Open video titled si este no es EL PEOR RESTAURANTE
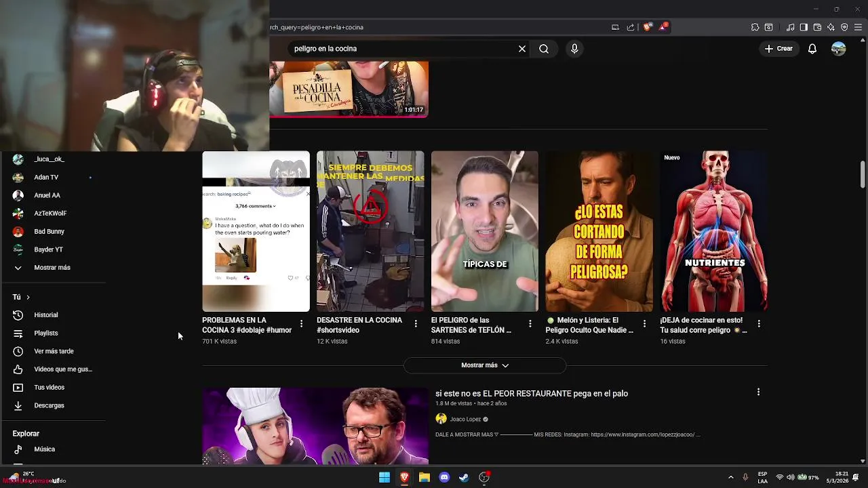The height and width of the screenshot is (488, 868). pos(532,393)
